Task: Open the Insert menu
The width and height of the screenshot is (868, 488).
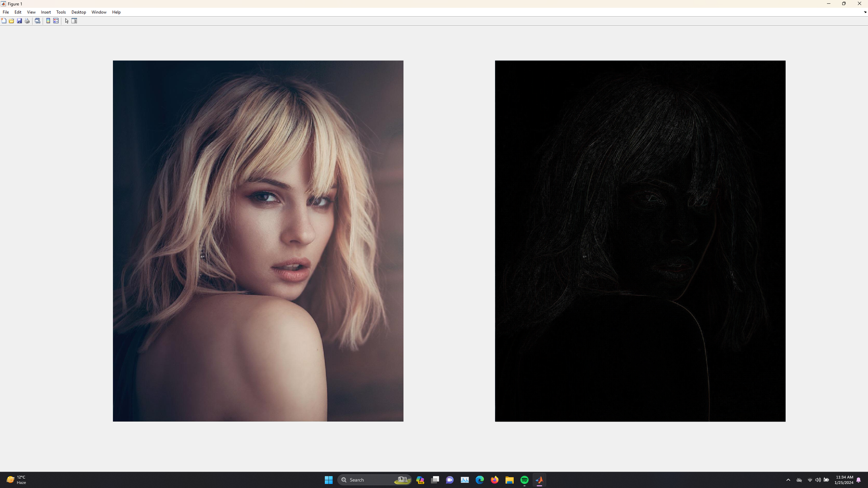Action: (46, 12)
